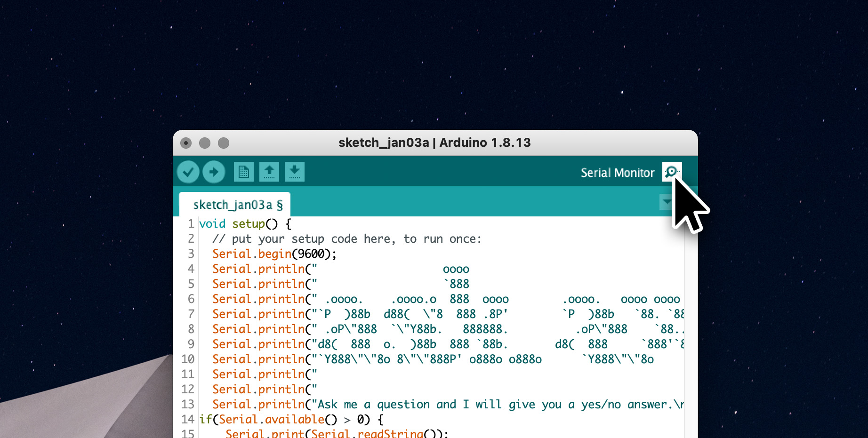Open a sketch with Open arrow icon

[269, 172]
